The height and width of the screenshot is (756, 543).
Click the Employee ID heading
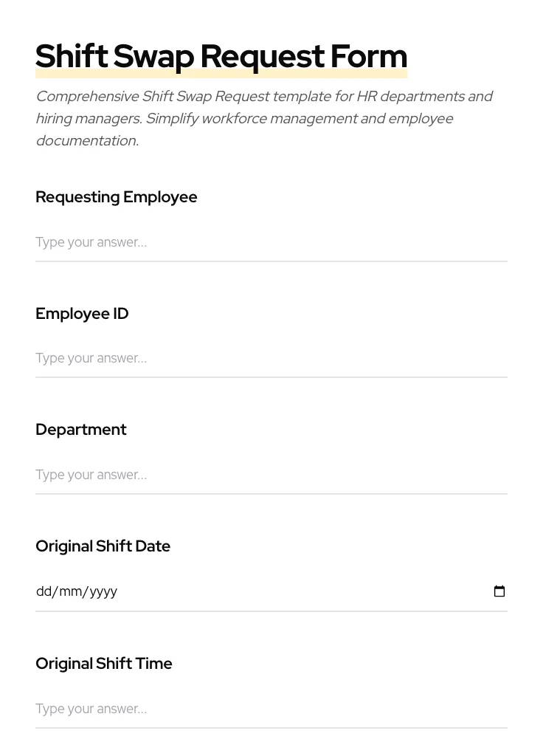[x=82, y=313]
